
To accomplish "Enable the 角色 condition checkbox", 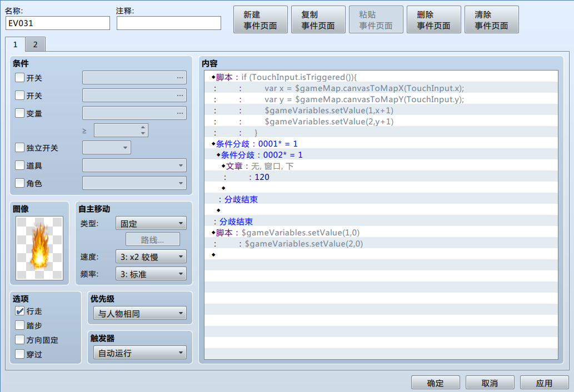I will coord(19,183).
